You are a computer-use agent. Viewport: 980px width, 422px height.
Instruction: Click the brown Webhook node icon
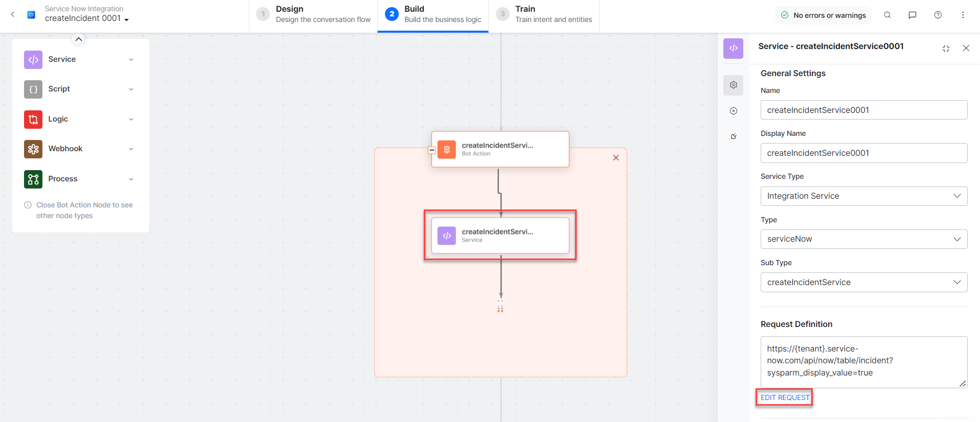point(33,149)
